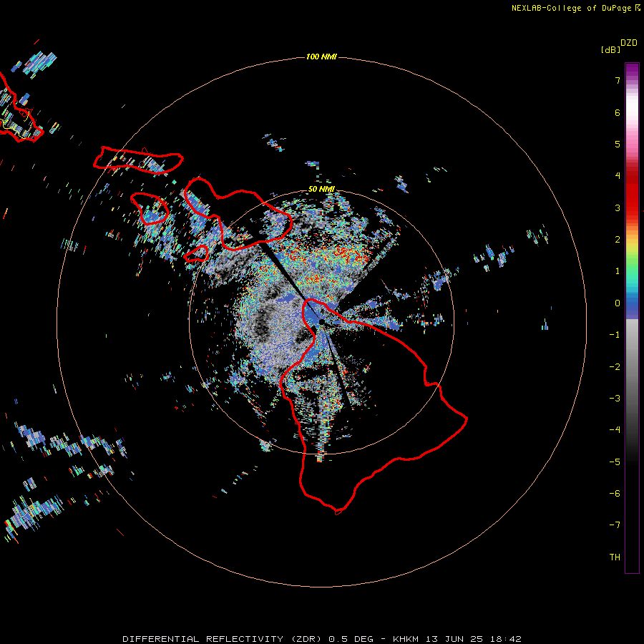Click the 6 value on the color scale
The height and width of the screenshot is (644, 644).
[x=618, y=112]
